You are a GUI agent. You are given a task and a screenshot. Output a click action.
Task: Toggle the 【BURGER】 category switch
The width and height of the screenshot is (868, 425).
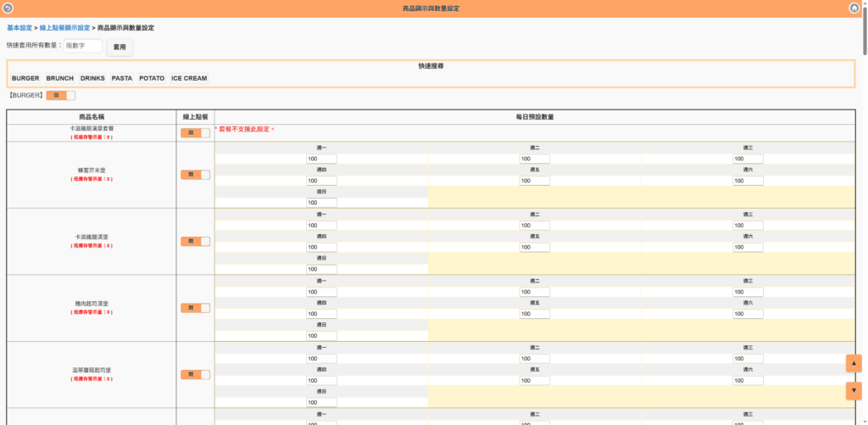click(60, 95)
